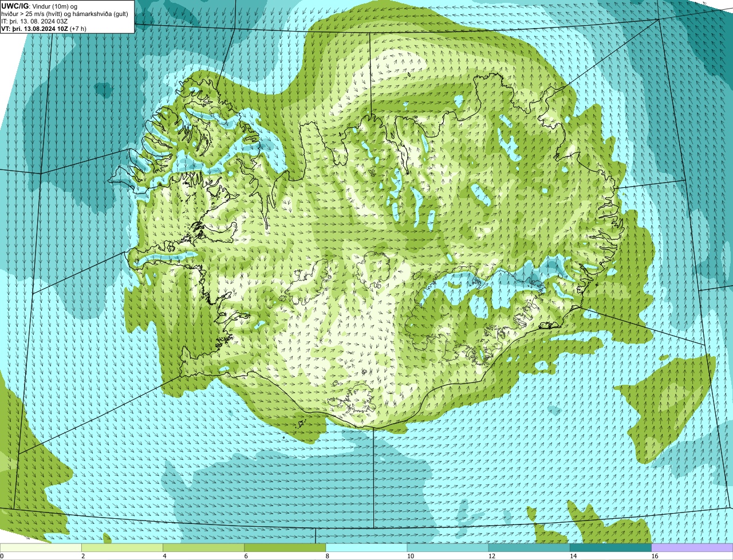Click the 14–16 m/s dark teal legend swatch
The width and height of the screenshot is (733, 560).
coord(610,547)
